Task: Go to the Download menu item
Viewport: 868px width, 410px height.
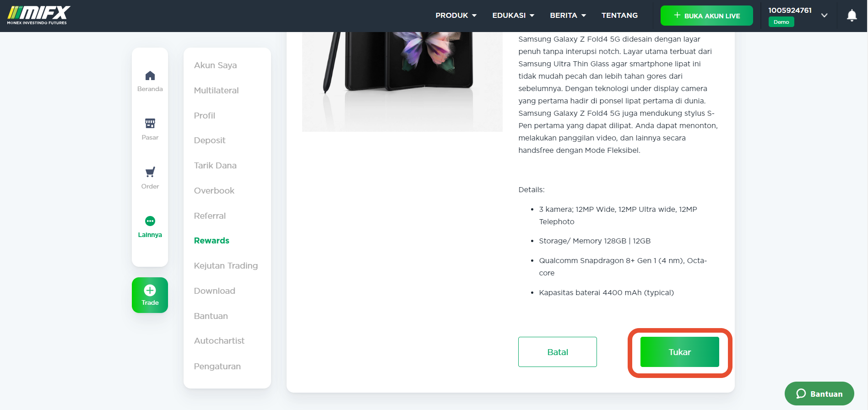Action: (214, 291)
